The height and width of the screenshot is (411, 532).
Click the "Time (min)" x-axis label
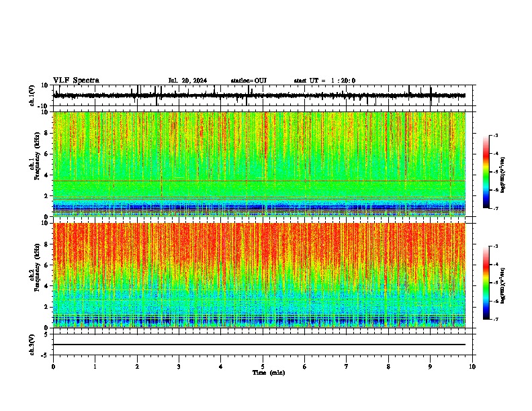click(269, 373)
